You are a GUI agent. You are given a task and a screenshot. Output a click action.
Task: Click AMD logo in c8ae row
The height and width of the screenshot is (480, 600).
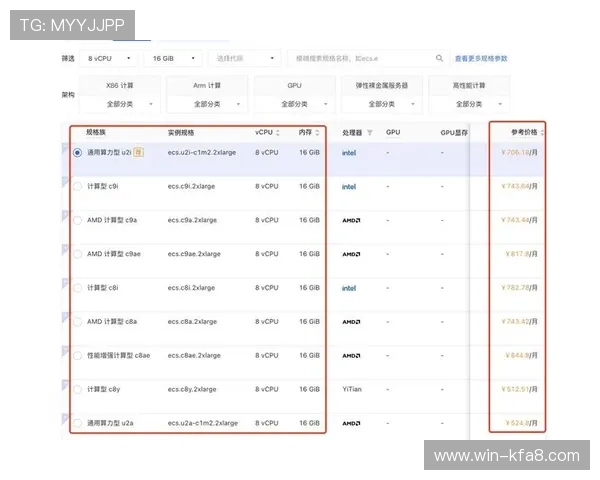click(351, 356)
